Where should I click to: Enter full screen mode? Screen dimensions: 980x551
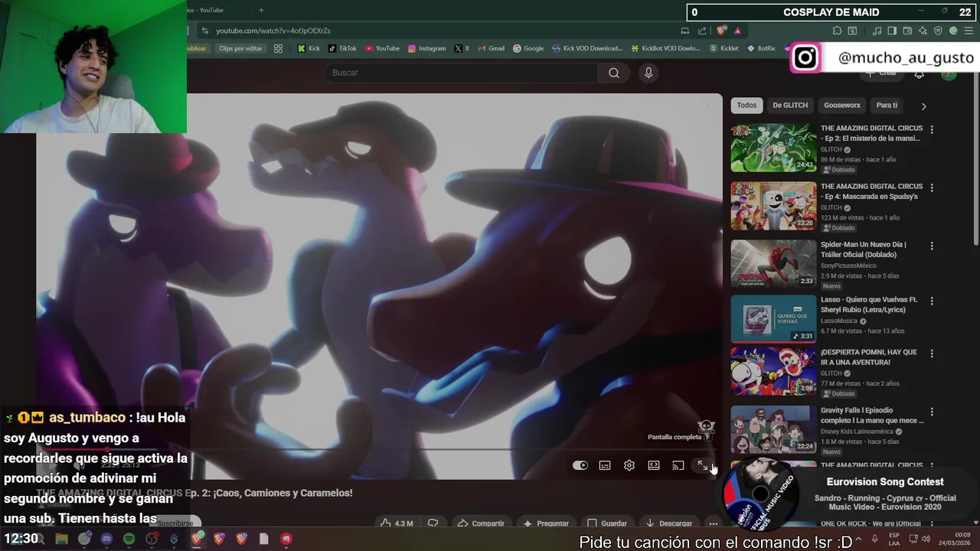point(702,465)
